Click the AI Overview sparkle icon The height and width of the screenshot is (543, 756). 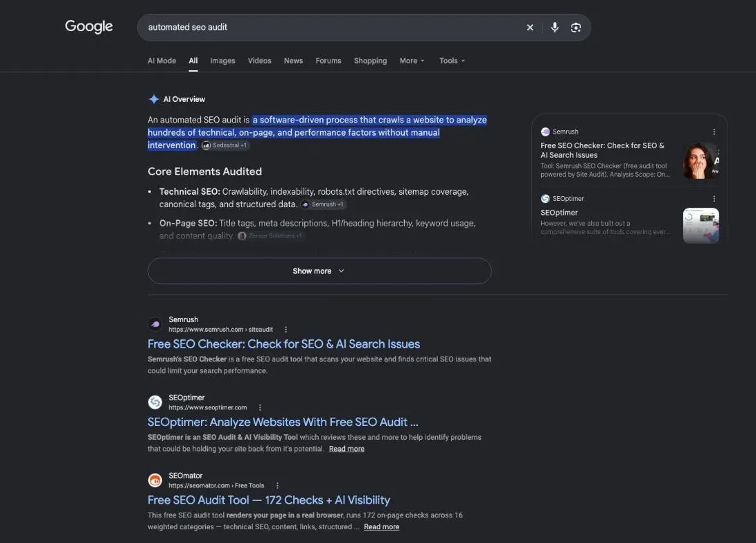(154, 99)
